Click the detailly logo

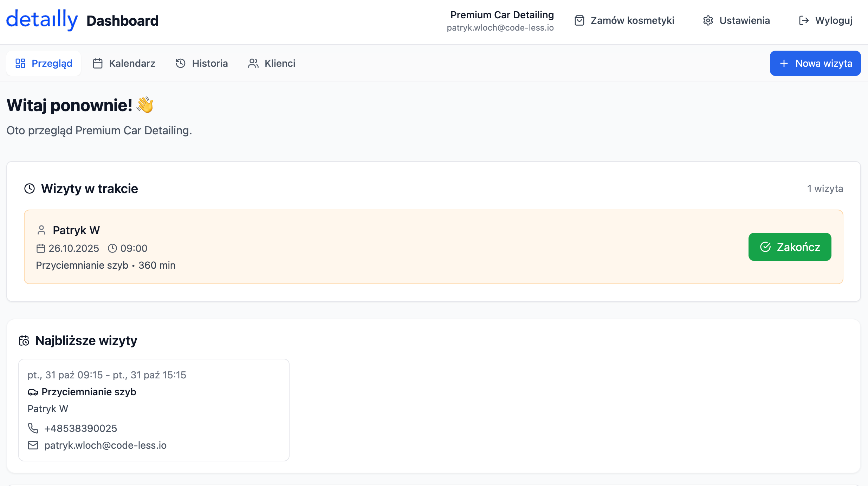(x=42, y=20)
